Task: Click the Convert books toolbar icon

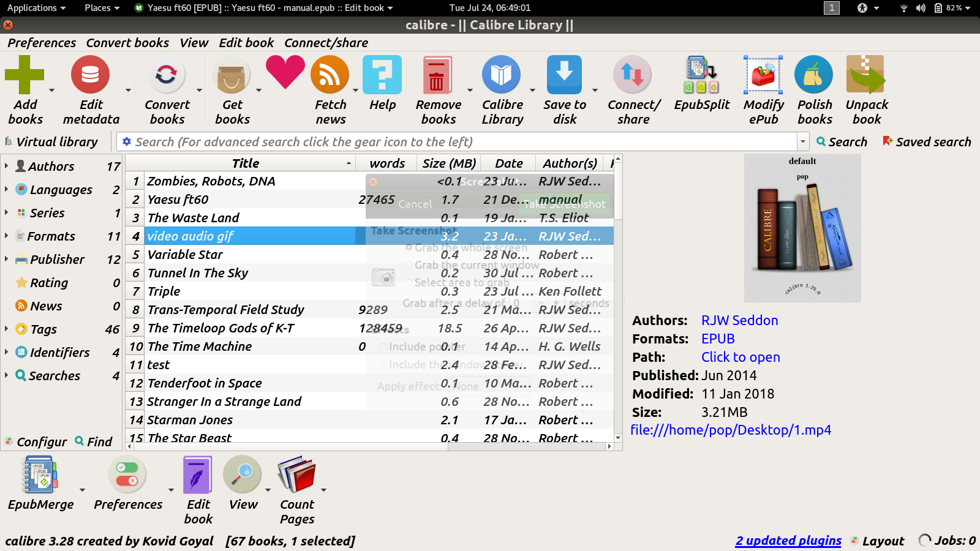Action: point(166,75)
